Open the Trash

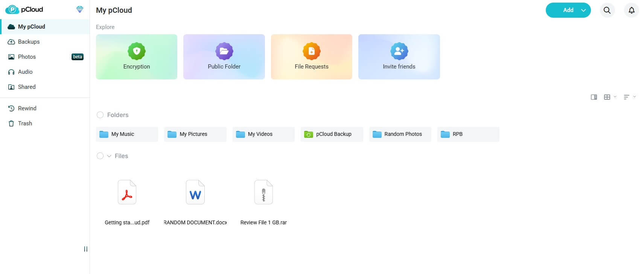coord(45,123)
